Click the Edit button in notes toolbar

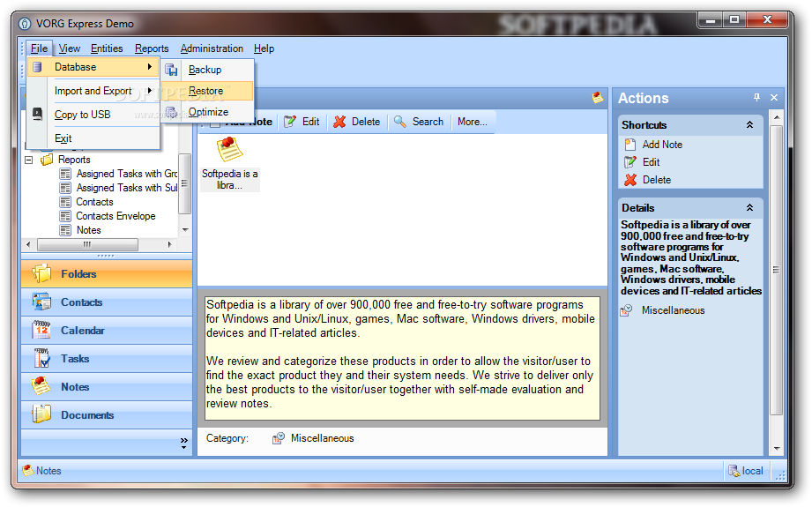(x=302, y=122)
